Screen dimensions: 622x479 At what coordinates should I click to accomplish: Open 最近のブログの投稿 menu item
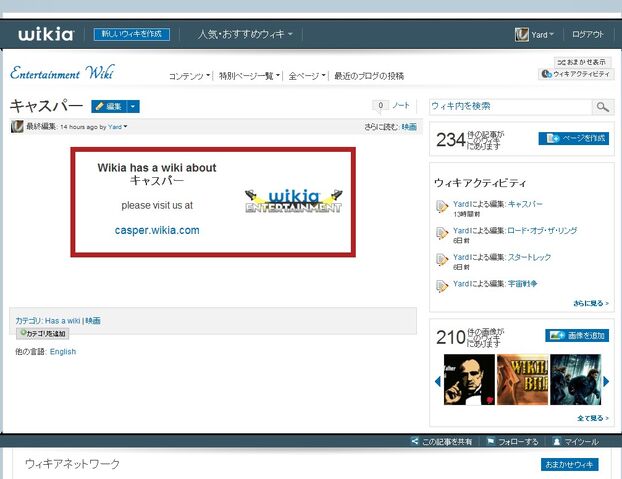369,76
